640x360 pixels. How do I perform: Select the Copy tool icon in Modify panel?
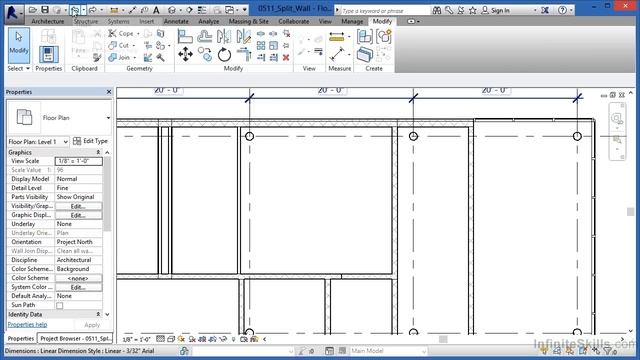(204, 54)
